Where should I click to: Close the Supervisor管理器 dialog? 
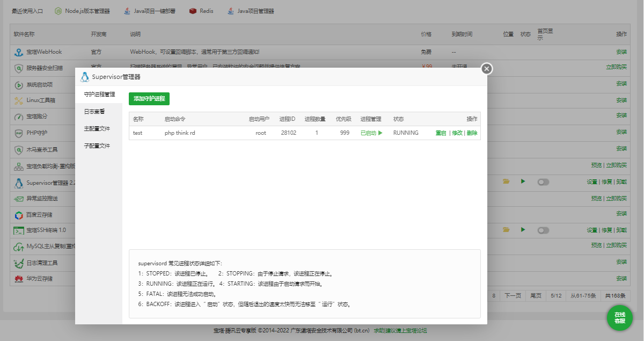[x=486, y=69]
